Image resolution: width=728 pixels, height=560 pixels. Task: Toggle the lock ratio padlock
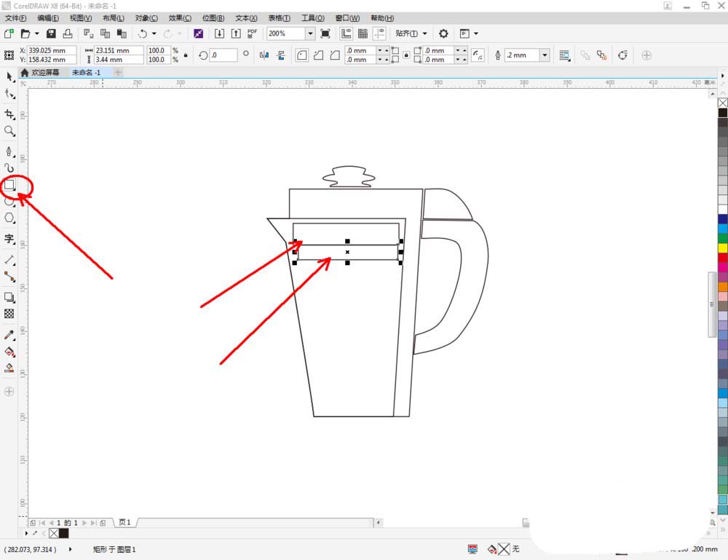[186, 55]
